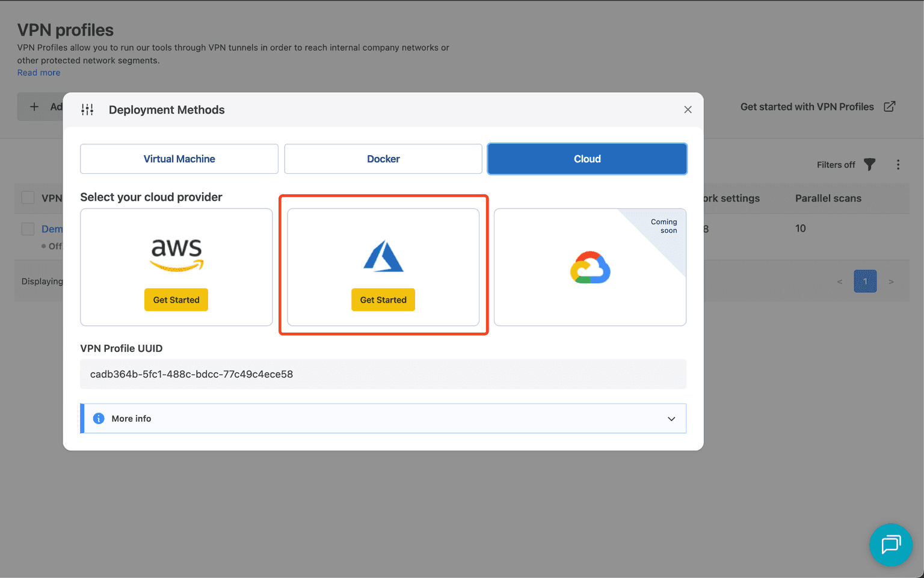Screen dimensions: 924x578
Task: Open the live chat bubble icon
Action: click(x=890, y=544)
